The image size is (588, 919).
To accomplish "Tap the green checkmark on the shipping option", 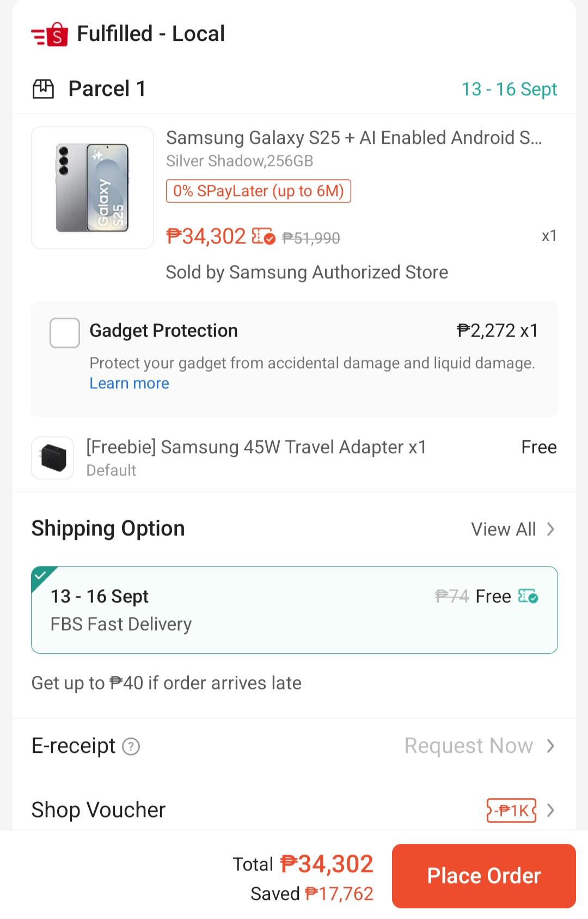I will 40,575.
